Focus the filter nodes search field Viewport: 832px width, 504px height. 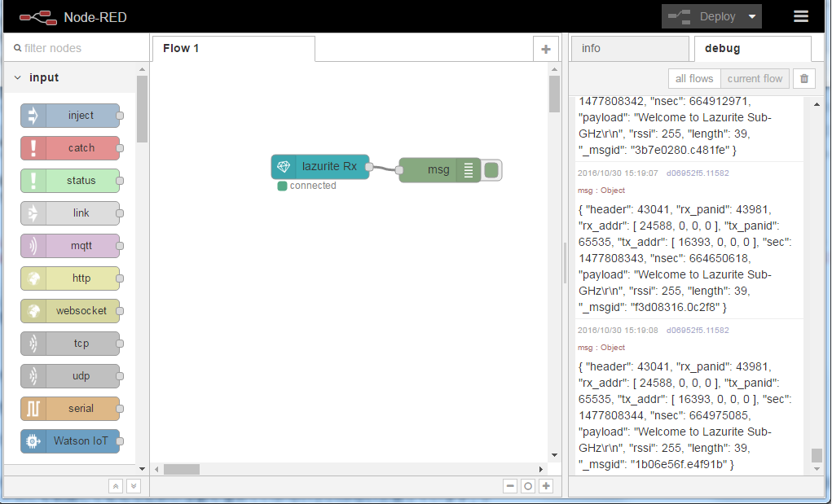(x=77, y=48)
